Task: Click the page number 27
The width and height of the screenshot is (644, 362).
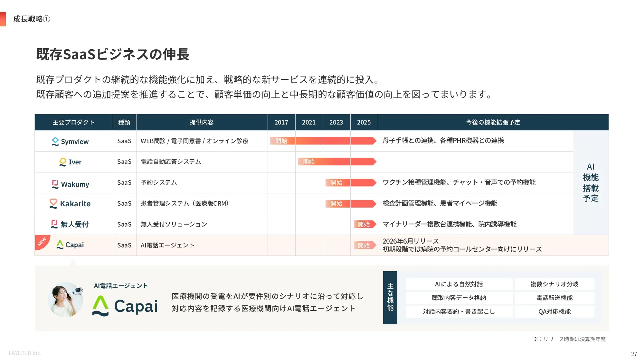Action: (x=634, y=354)
